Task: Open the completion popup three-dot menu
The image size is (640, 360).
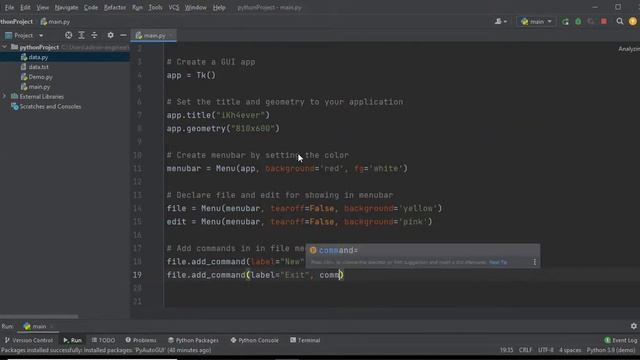Action: pyautogui.click(x=534, y=262)
